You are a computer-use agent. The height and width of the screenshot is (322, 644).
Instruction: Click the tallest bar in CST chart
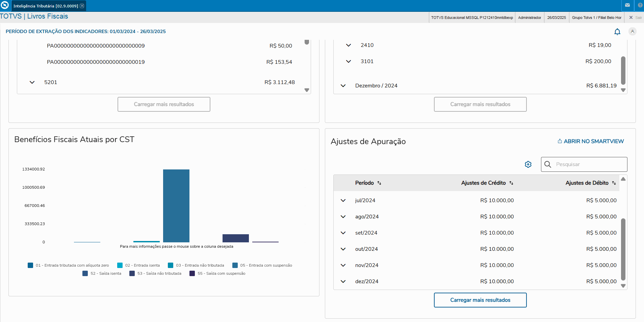point(176,206)
